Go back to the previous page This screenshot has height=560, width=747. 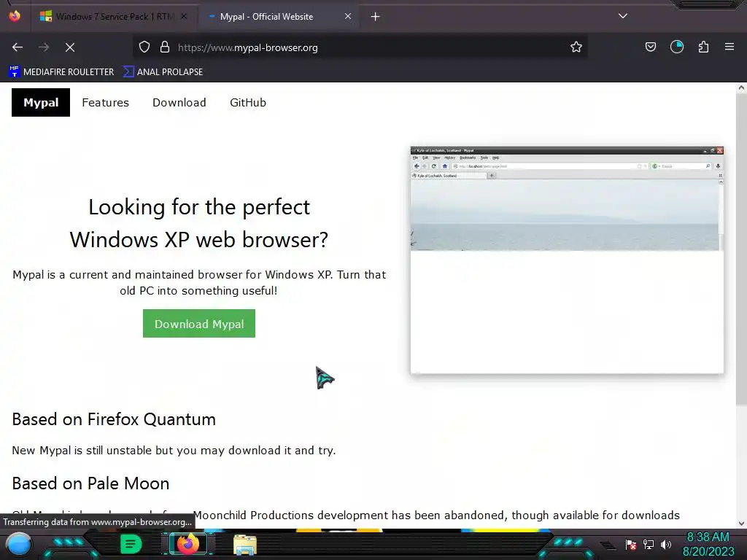pos(18,47)
